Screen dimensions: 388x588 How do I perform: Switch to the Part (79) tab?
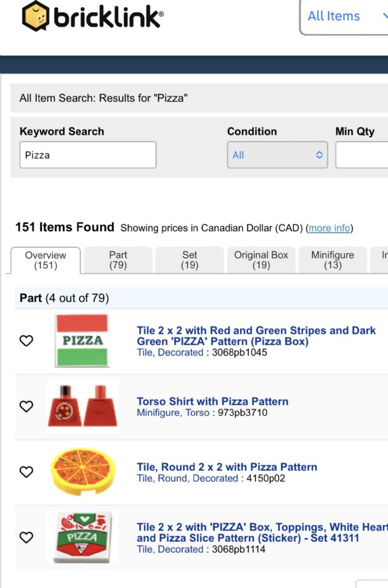pyautogui.click(x=118, y=260)
